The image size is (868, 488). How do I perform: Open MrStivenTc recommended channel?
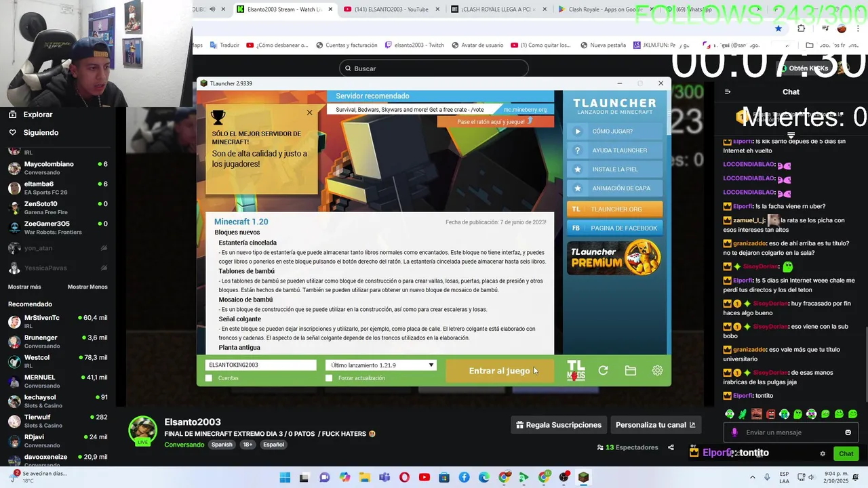58,321
